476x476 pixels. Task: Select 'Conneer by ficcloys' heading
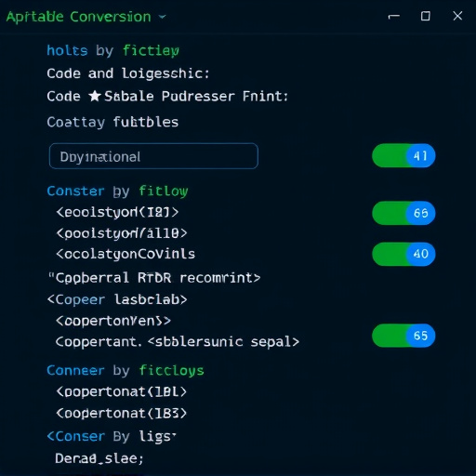tap(126, 371)
